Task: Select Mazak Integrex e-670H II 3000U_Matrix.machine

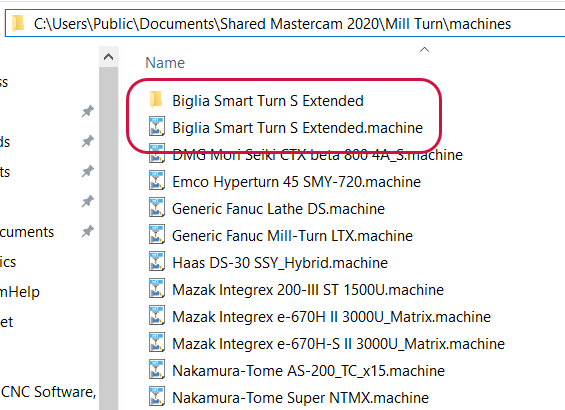Action: coord(332,317)
